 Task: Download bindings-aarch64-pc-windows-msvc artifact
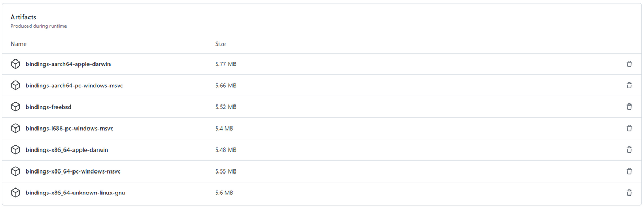(75, 86)
